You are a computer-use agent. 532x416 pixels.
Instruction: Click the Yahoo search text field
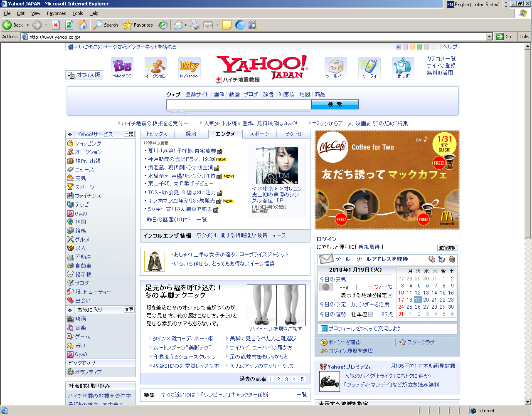[x=239, y=104]
